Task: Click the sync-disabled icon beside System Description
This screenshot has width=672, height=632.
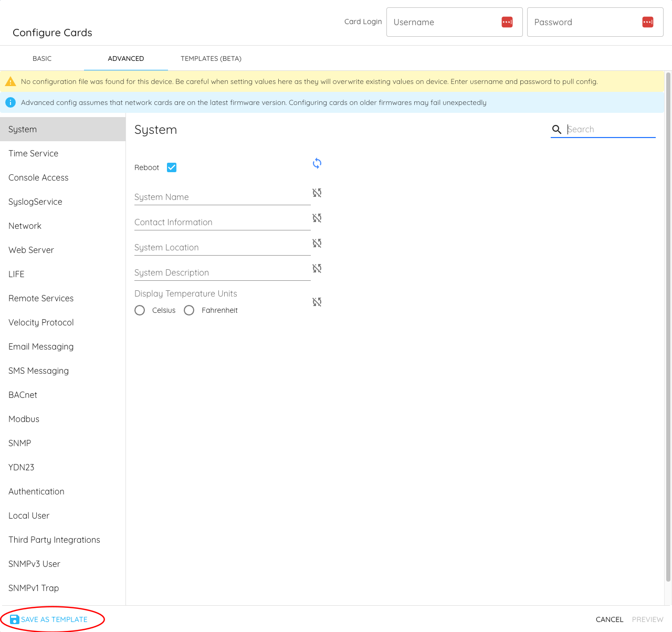Action: click(x=317, y=268)
